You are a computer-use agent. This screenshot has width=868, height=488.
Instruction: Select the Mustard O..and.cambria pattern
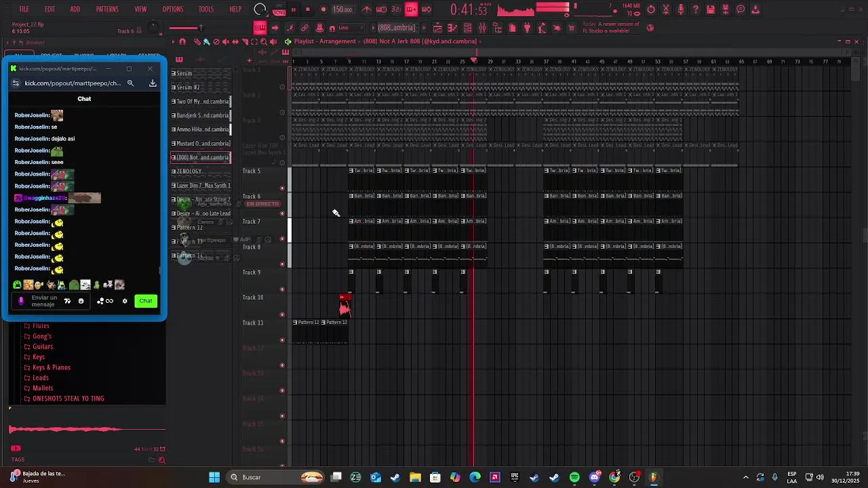click(201, 144)
